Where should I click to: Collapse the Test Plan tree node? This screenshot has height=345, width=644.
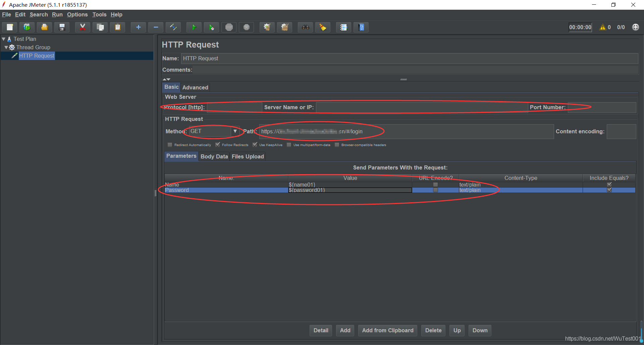[x=3, y=39]
